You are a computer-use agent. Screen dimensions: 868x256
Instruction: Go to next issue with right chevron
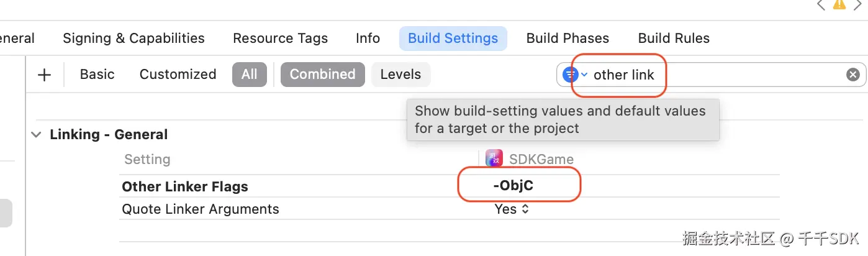pyautogui.click(x=860, y=4)
